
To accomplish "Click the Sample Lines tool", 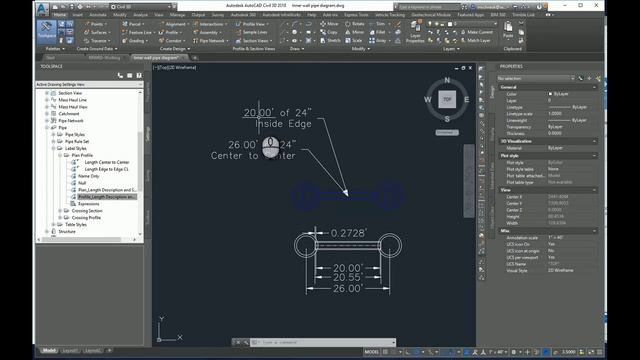I will [251, 32].
